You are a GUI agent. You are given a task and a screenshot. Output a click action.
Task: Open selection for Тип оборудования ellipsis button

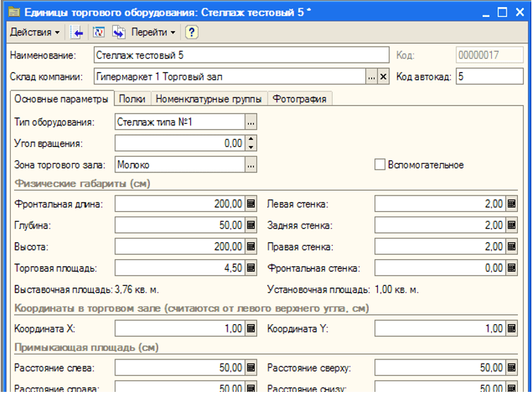coord(251,121)
